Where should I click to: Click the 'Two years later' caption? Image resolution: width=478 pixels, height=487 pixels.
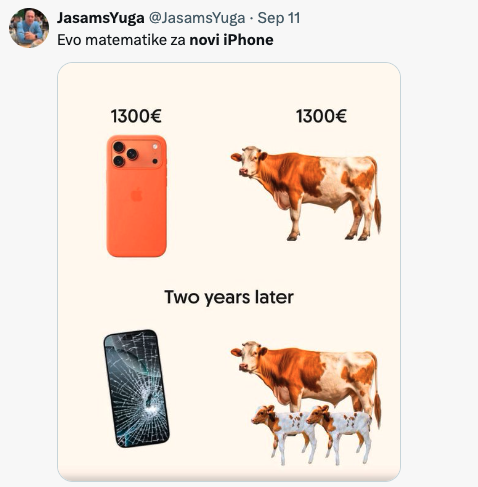point(229,297)
